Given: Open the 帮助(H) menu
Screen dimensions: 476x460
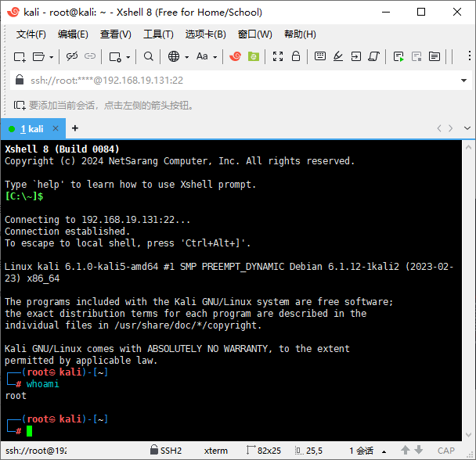Looking at the screenshot, I should click(300, 34).
